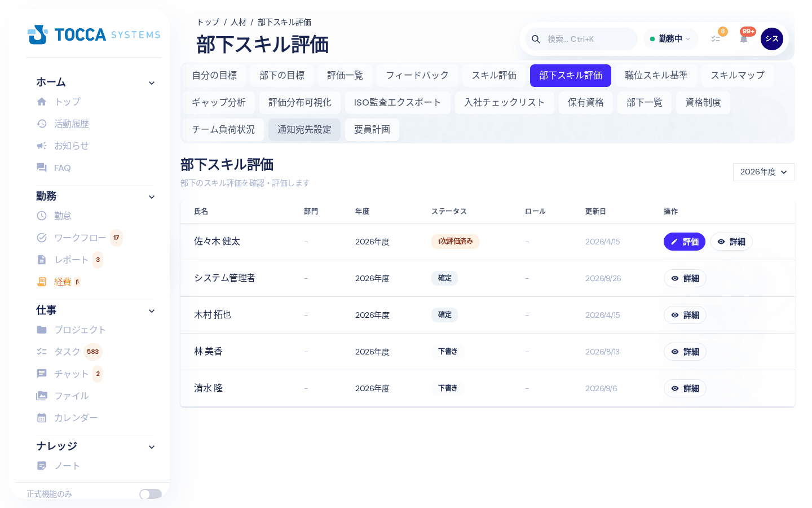Open 活動履歴 history icon

pyautogui.click(x=42, y=124)
